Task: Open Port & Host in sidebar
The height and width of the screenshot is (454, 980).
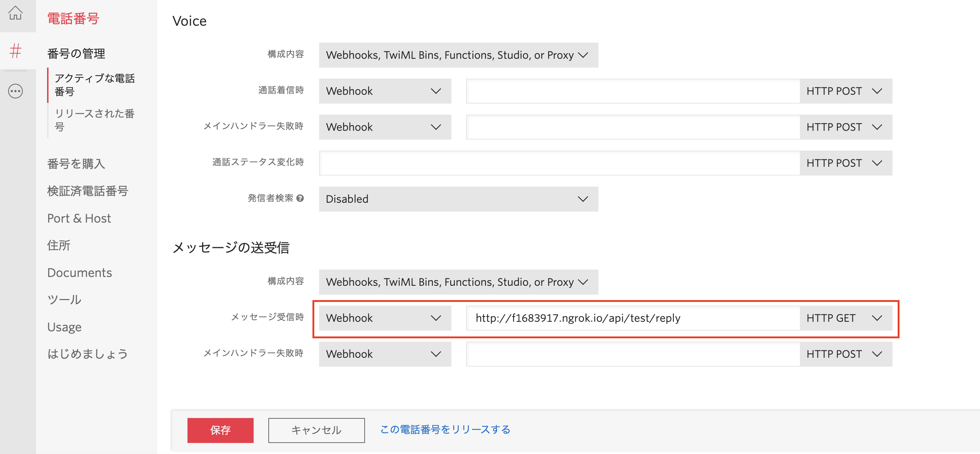Action: (79, 218)
